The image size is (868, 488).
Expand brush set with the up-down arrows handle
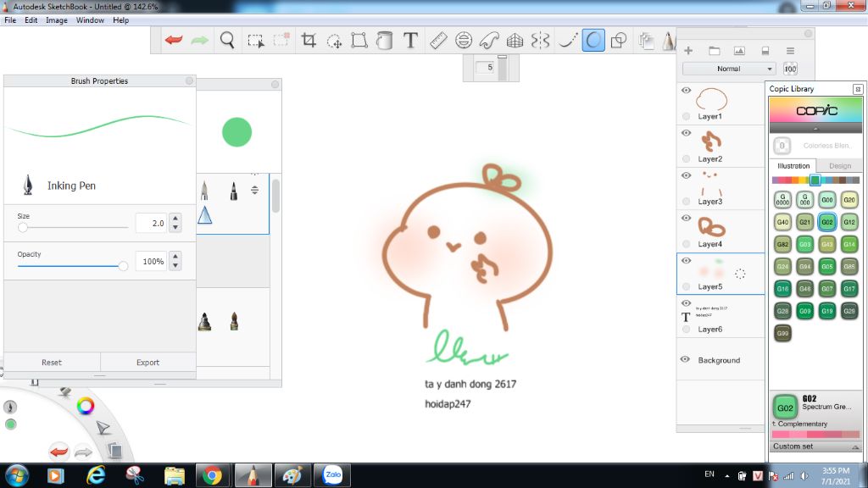(x=254, y=190)
